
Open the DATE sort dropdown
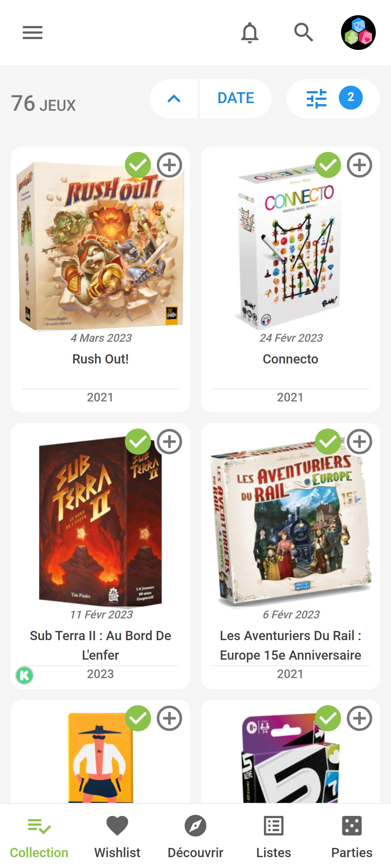pos(235,98)
